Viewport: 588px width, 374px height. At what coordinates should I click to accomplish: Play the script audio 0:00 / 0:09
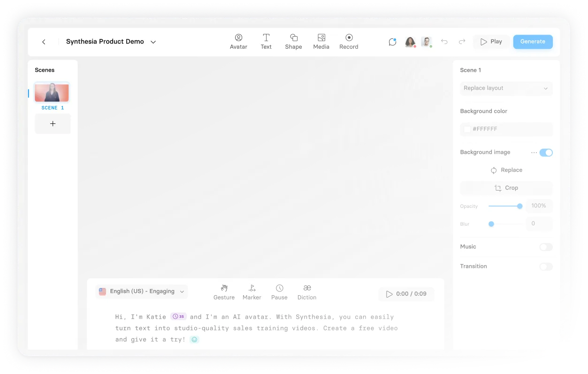tap(406, 294)
